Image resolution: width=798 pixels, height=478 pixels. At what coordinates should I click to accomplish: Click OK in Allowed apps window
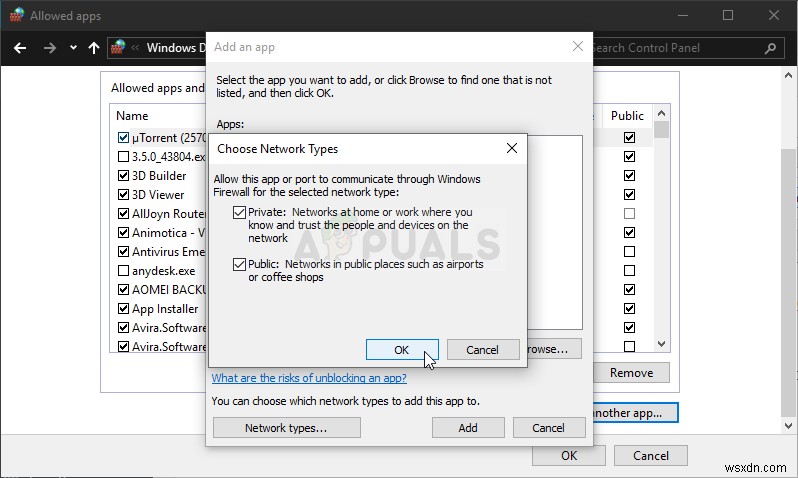point(569,456)
